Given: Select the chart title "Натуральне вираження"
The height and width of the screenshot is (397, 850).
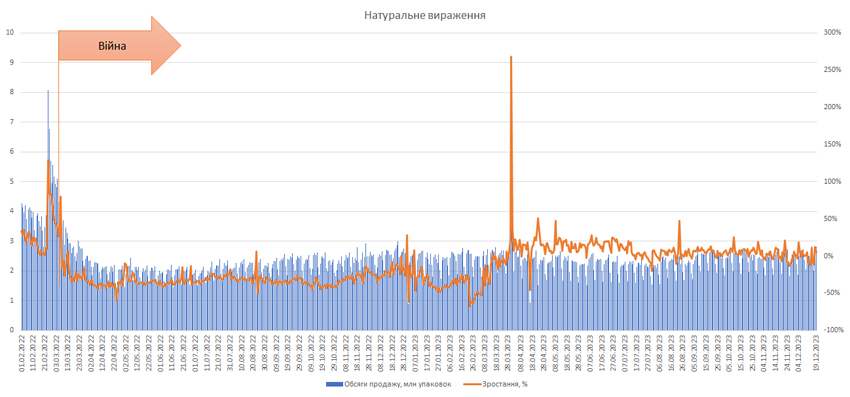Looking at the screenshot, I should click(424, 16).
